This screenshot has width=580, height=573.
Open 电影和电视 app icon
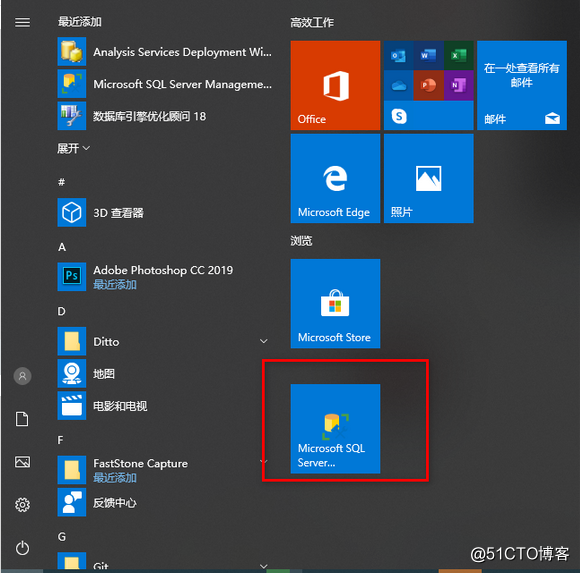point(72,405)
